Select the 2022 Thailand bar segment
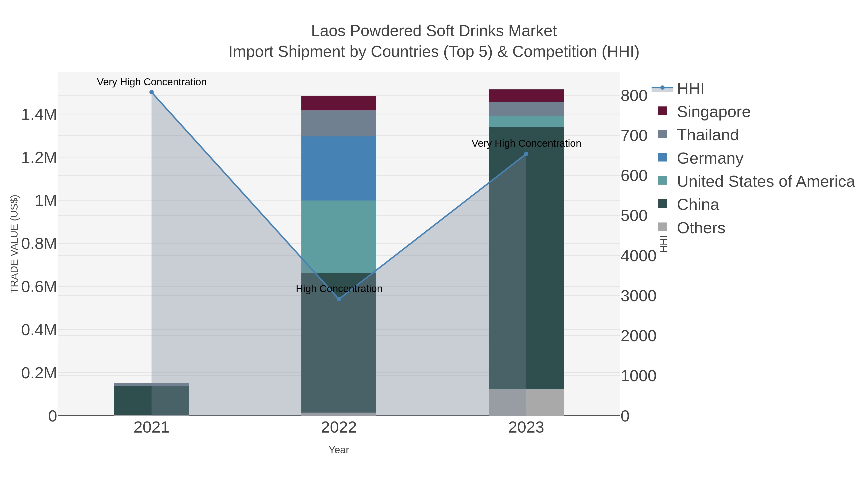 click(x=339, y=123)
